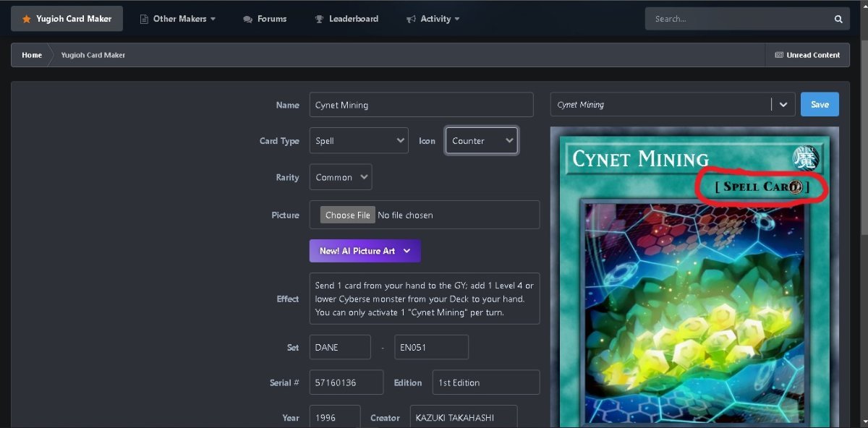Click the Creator field
This screenshot has width=868, height=428.
464,417
